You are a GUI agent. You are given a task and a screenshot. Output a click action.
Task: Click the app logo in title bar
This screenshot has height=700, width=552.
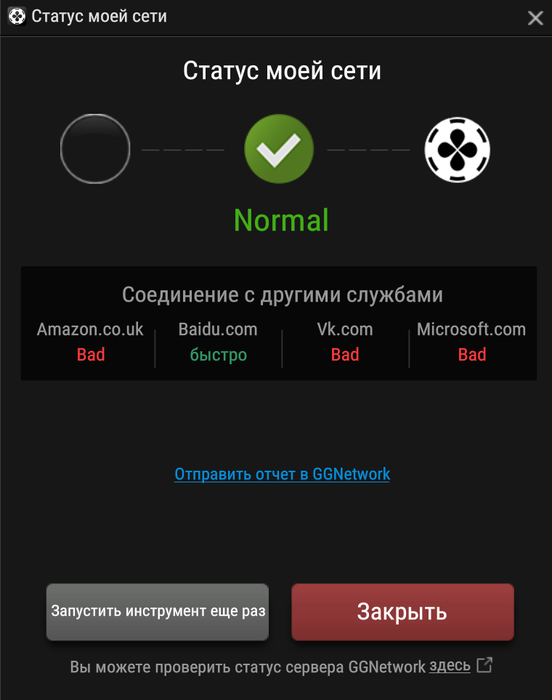pyautogui.click(x=17, y=17)
